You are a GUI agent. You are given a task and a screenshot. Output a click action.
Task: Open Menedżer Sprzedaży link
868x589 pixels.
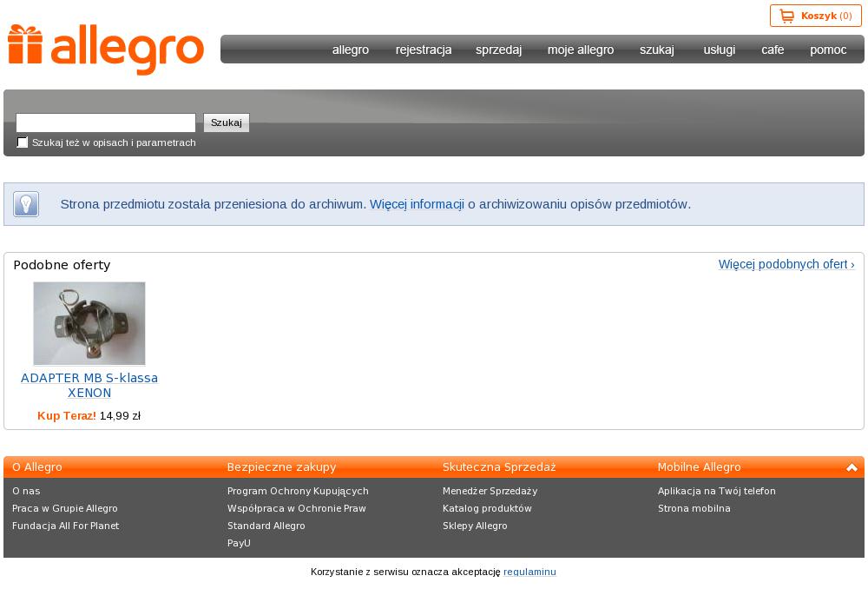pyautogui.click(x=490, y=491)
